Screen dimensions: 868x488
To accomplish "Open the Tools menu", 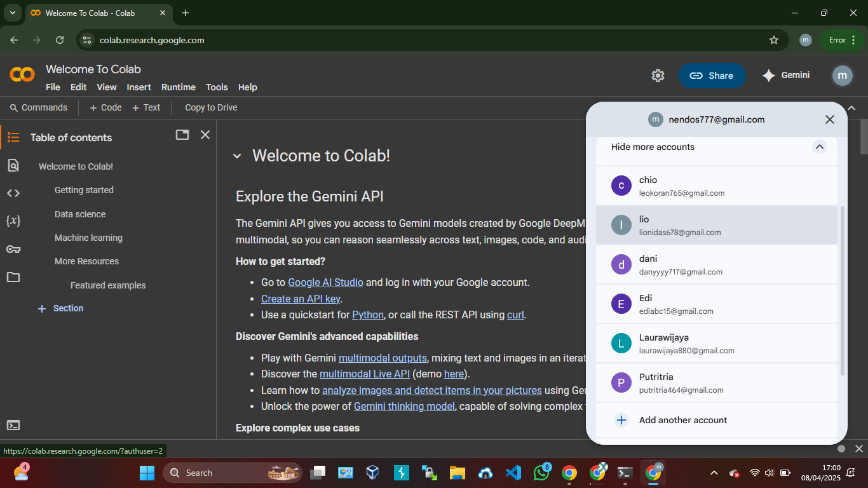I will (217, 87).
